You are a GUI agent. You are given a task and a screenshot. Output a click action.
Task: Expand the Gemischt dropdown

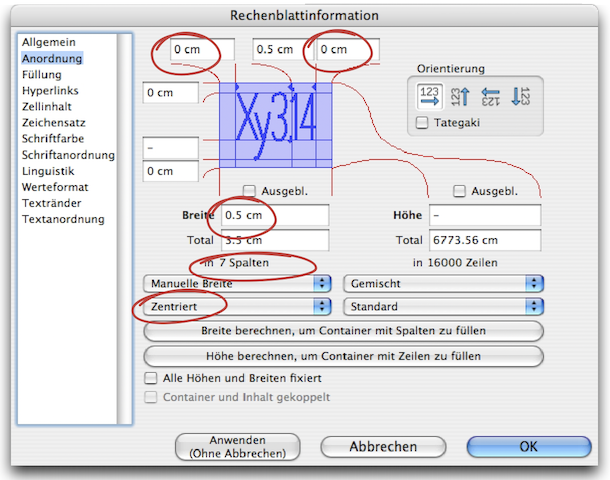(442, 283)
